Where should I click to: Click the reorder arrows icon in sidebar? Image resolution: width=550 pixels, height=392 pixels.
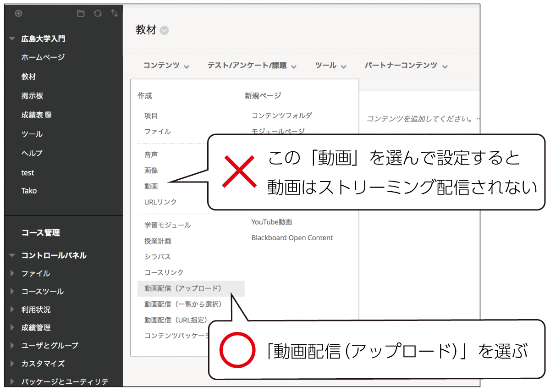pyautogui.click(x=114, y=13)
